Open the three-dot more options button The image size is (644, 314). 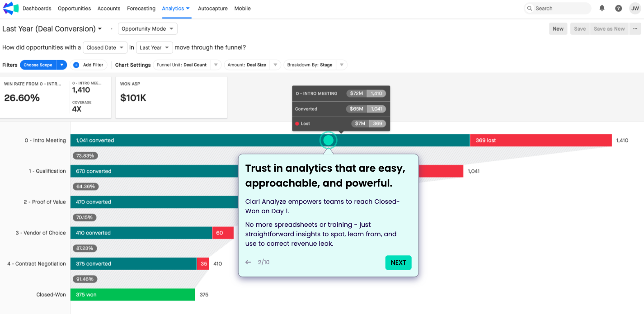[635, 29]
